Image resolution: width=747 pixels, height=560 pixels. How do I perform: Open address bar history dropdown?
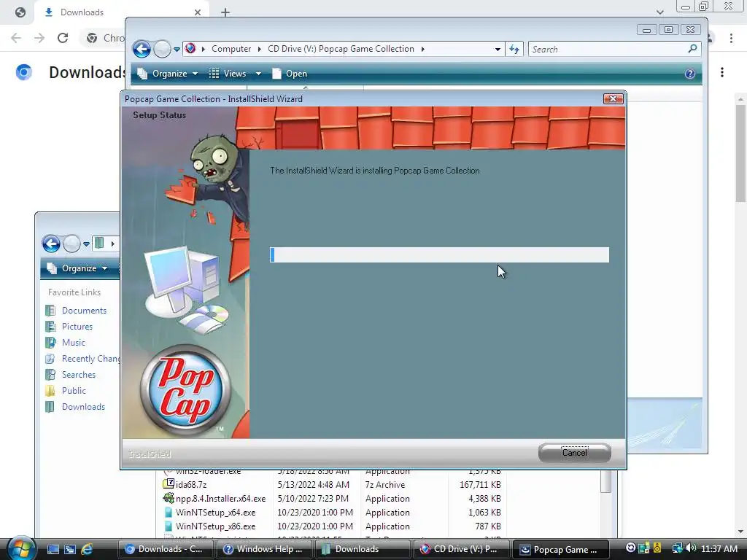[498, 49]
